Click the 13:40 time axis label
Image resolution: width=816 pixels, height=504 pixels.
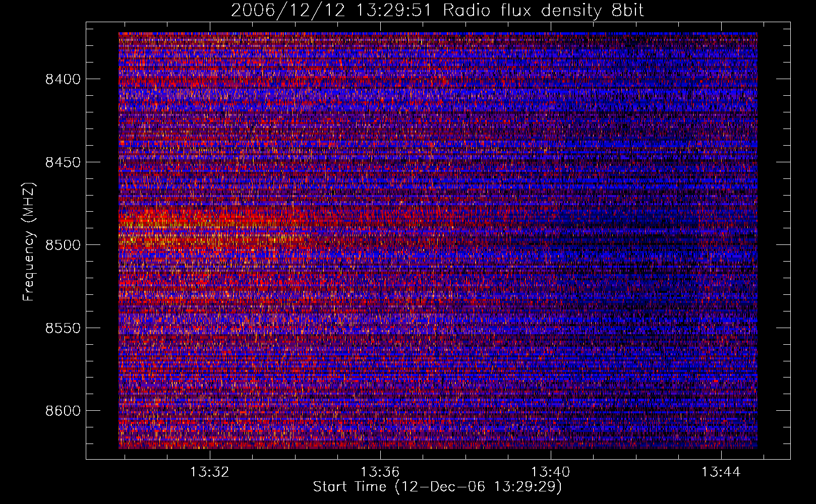point(551,472)
